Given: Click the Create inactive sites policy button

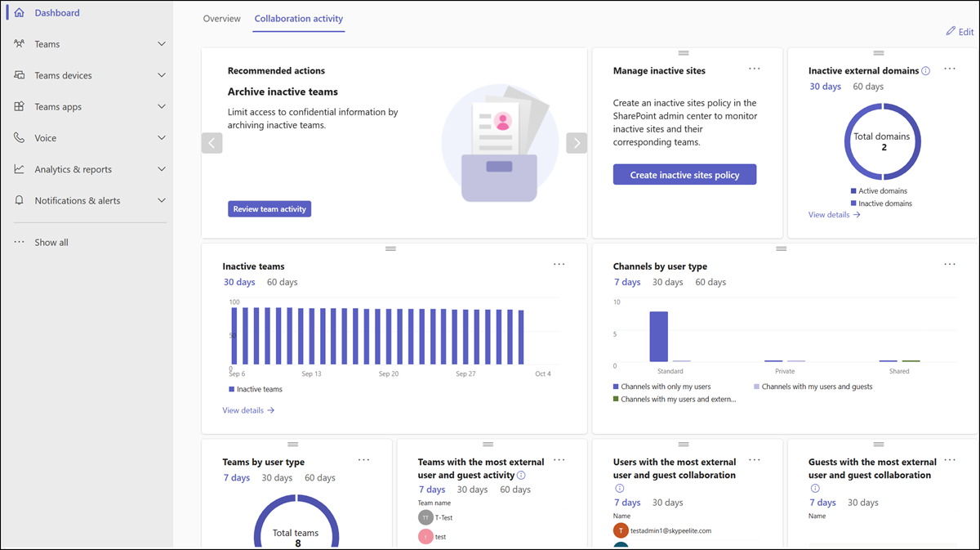Looking at the screenshot, I should pyautogui.click(x=684, y=174).
